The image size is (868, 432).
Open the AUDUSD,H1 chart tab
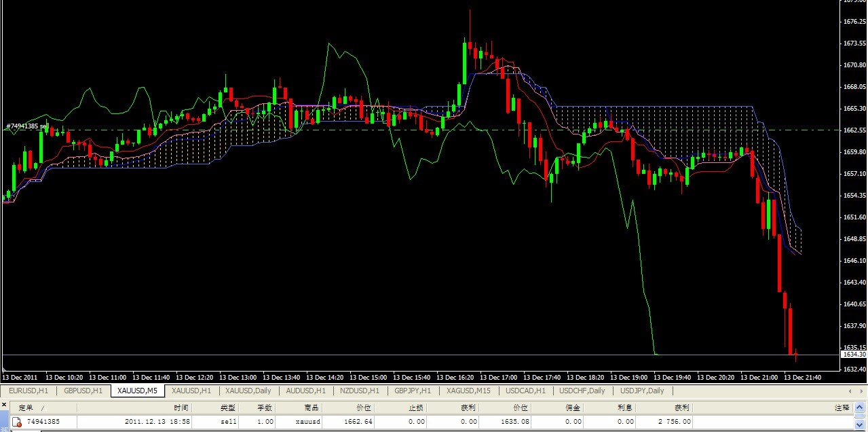click(x=305, y=391)
